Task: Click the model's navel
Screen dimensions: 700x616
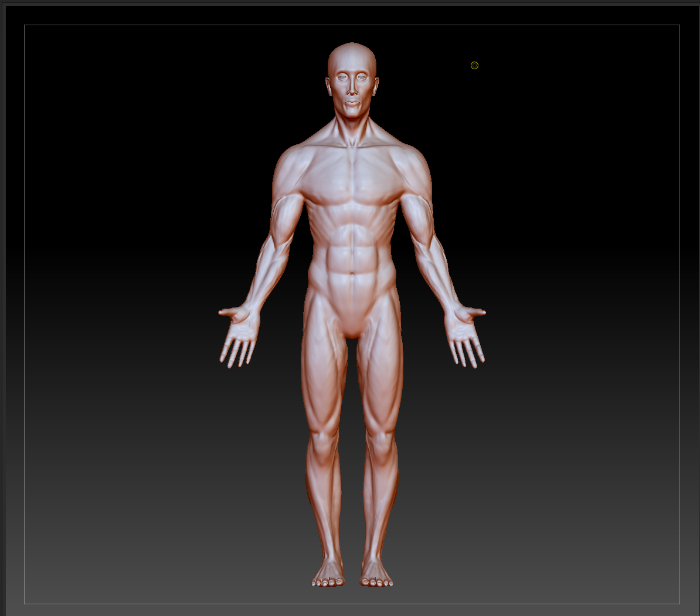Action: click(x=352, y=272)
